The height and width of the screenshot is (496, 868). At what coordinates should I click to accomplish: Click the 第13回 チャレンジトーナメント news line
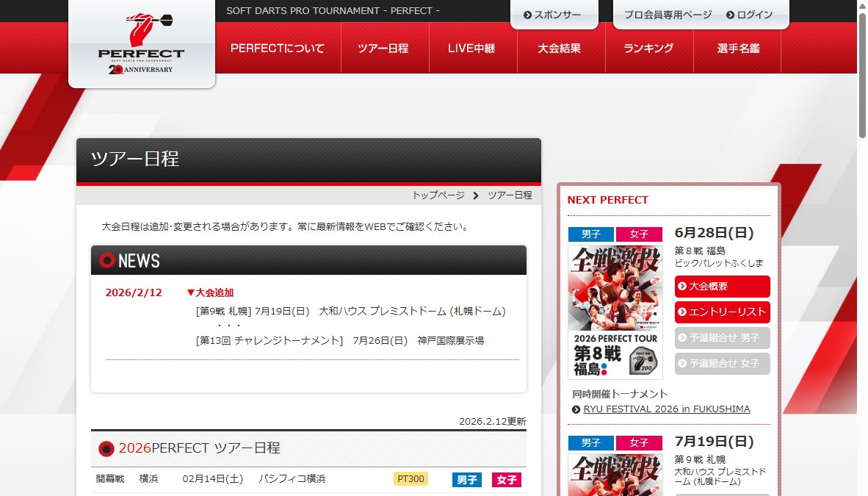pos(339,340)
